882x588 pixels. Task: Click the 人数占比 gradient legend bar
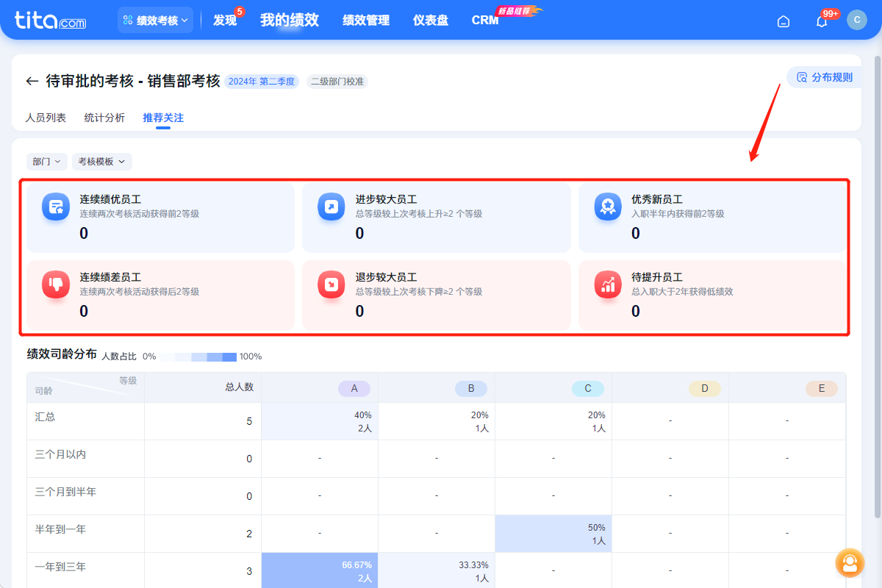[x=198, y=356]
